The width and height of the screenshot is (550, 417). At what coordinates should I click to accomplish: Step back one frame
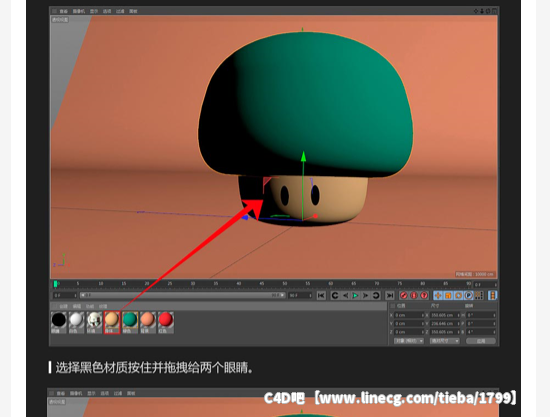[346, 296]
